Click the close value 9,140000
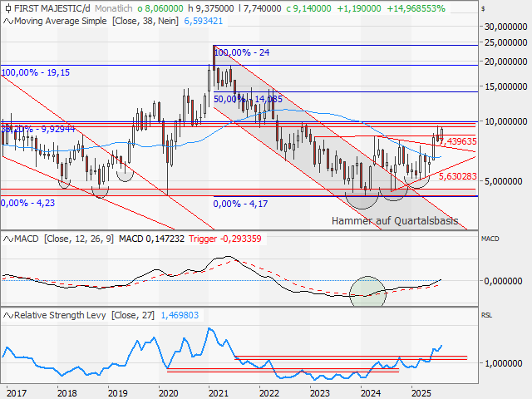Screen dimensions: 532x399 pos(308,8)
